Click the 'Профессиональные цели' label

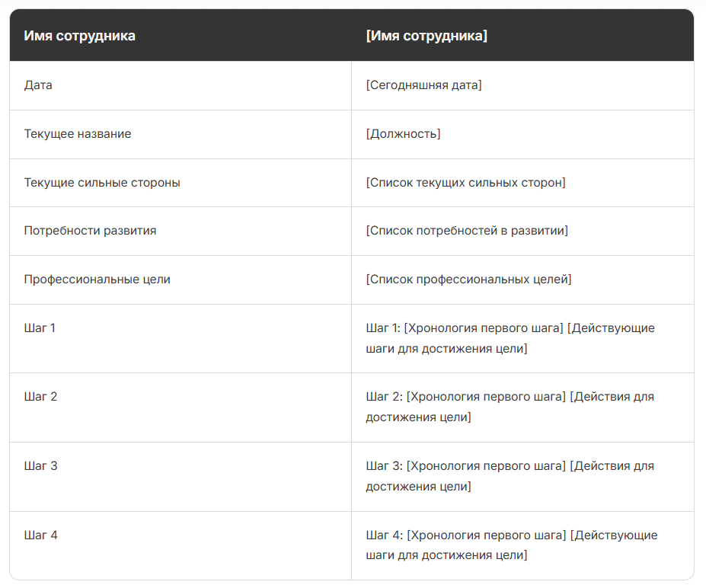tap(97, 280)
